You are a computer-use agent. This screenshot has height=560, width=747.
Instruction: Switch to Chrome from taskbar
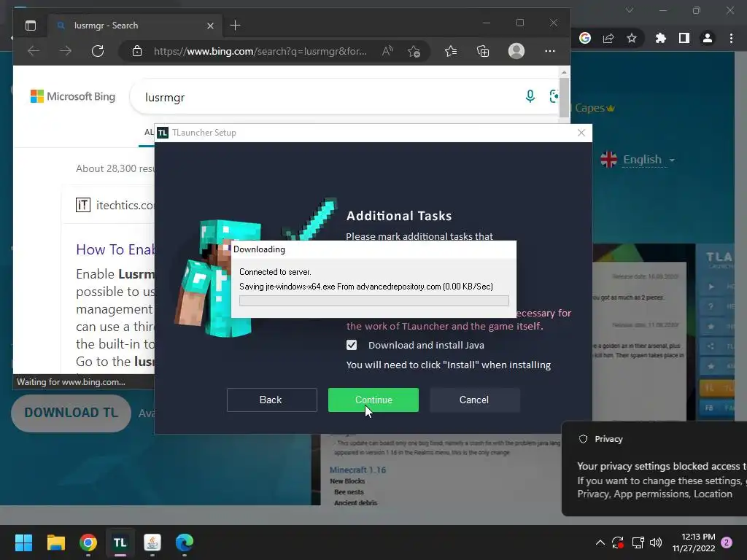[88, 542]
